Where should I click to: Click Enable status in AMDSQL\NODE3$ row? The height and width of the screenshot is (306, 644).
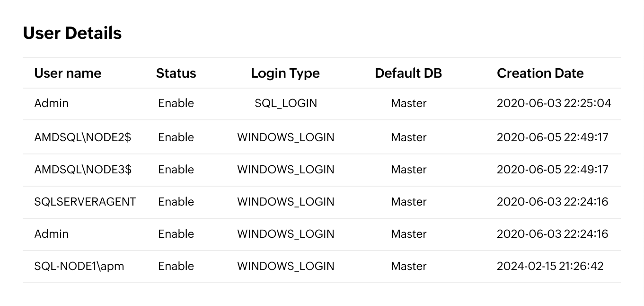coord(176,170)
